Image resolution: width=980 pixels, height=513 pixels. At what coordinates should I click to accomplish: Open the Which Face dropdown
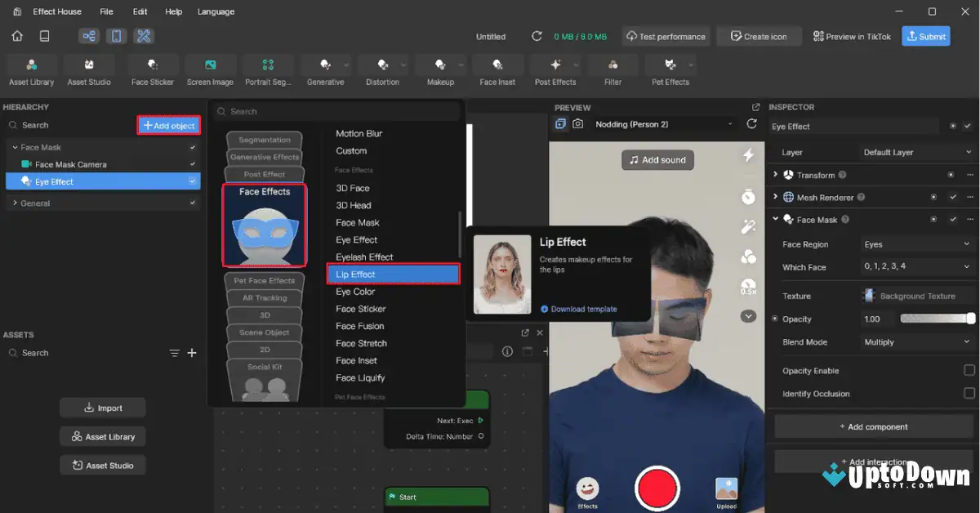(916, 267)
